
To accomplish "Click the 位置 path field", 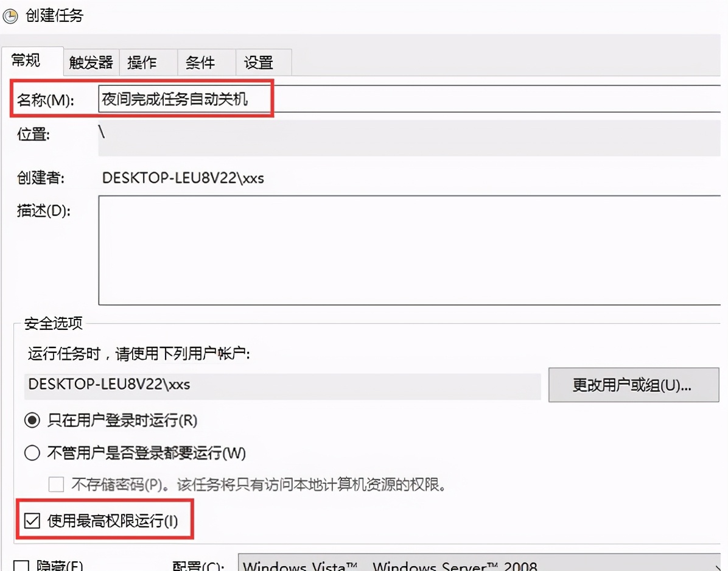I will (243, 138).
